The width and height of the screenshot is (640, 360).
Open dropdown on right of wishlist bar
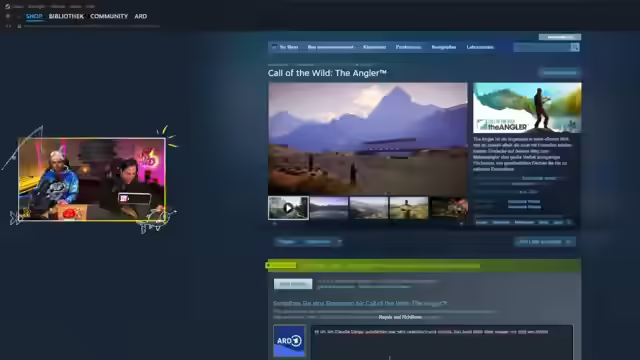[x=569, y=242]
